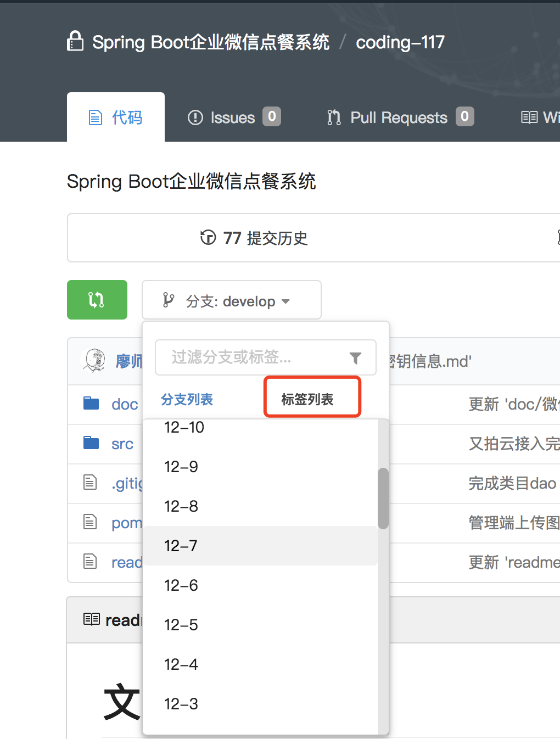The image size is (560, 739).
Task: Click the .gitignore file icon
Action: coord(90,483)
